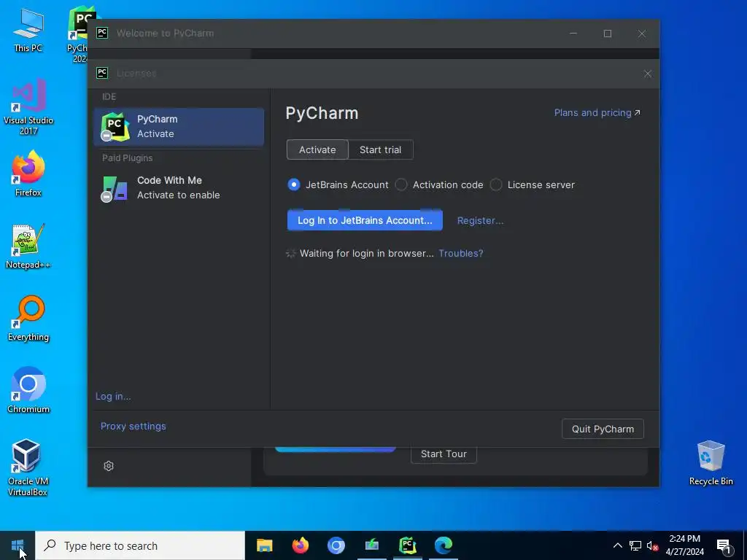This screenshot has height=560, width=747.
Task: Select Oracle VM VirtualBox desktop shortcut
Action: tap(28, 467)
